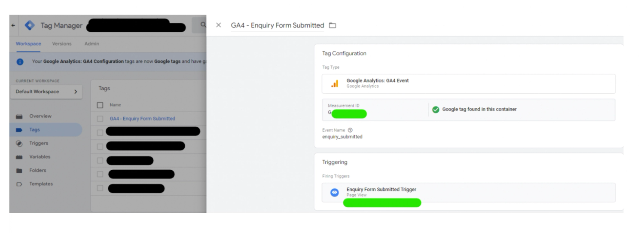The height and width of the screenshot is (233, 644).
Task: Check the GA4 - Enquiry Form Submitted checkbox
Action: click(100, 119)
